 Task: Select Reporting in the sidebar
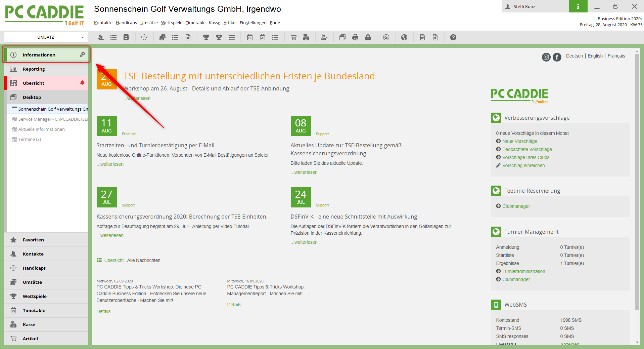[46, 69]
